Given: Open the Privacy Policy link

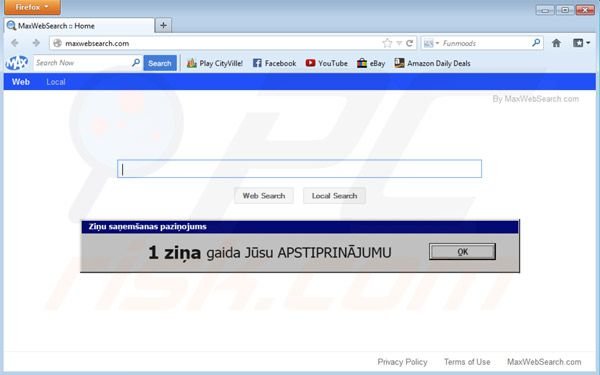Looking at the screenshot, I should pyautogui.click(x=402, y=362).
